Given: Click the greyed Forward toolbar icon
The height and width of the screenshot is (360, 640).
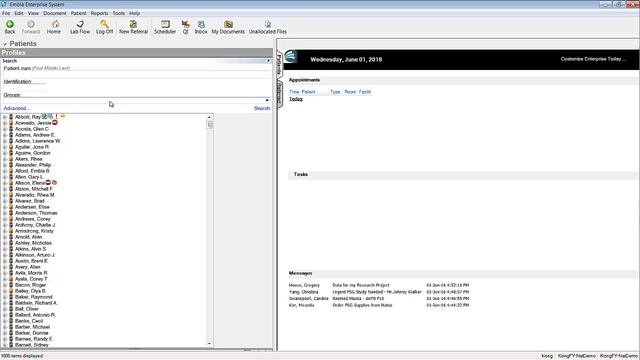Looking at the screenshot, I should tap(31, 24).
